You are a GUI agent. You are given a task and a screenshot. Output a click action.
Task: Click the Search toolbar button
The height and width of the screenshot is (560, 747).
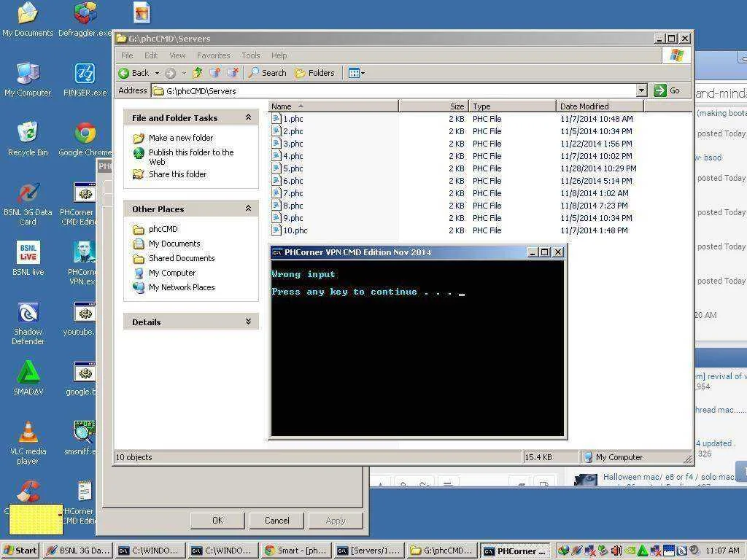267,73
